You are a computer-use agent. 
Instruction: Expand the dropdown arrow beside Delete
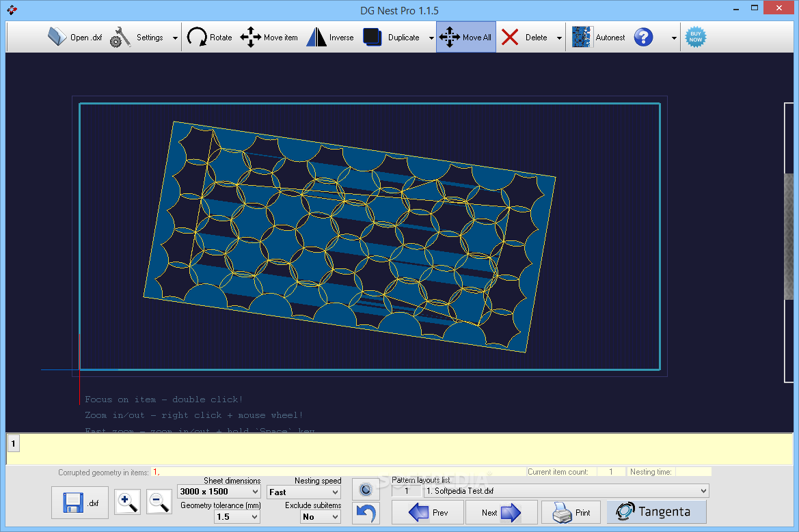(x=559, y=38)
